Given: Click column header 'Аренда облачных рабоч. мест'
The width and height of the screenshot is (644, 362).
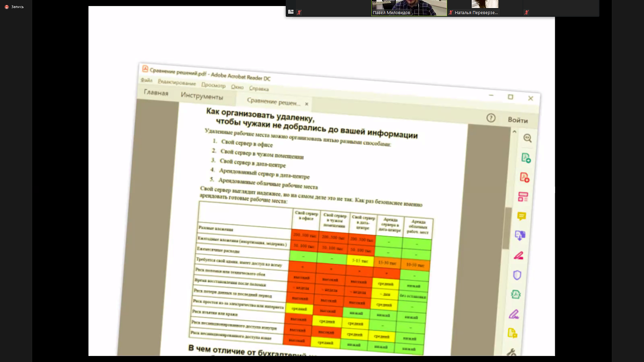Looking at the screenshot, I should (418, 227).
